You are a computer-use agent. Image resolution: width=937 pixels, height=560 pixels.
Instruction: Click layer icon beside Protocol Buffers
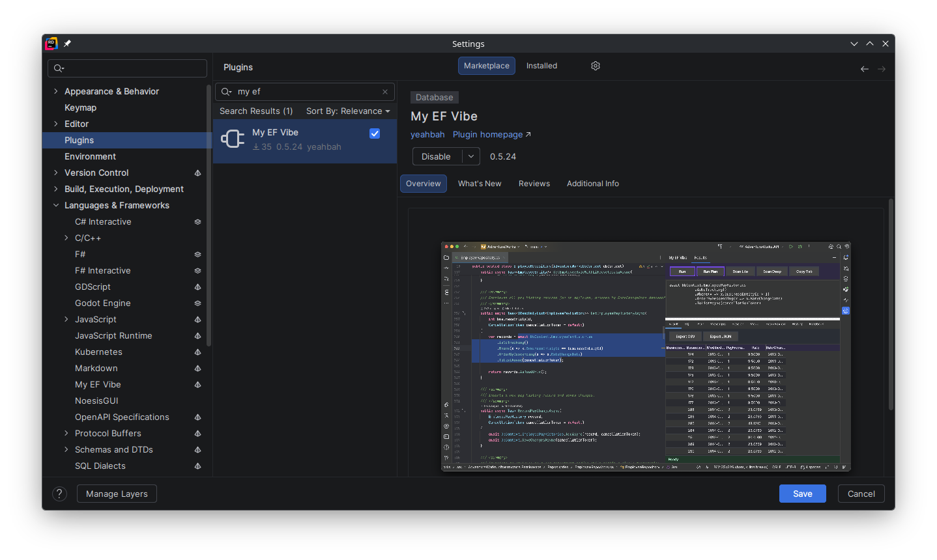point(197,434)
